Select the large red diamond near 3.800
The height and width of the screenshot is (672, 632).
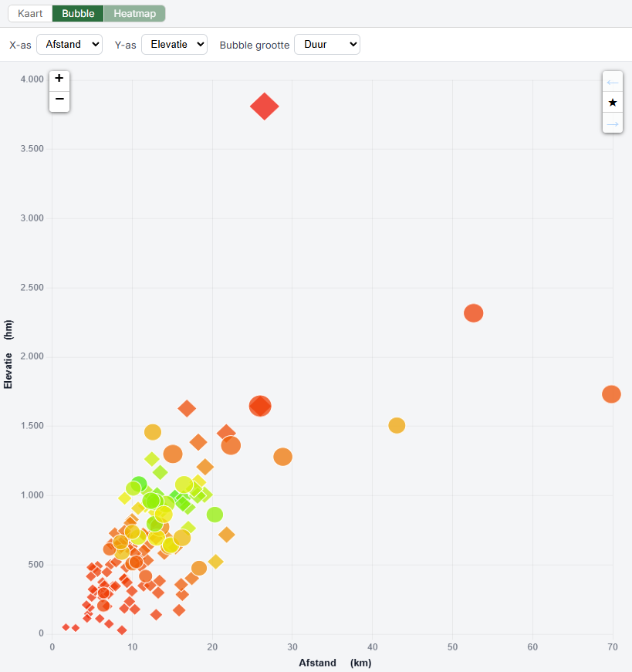pyautogui.click(x=265, y=106)
